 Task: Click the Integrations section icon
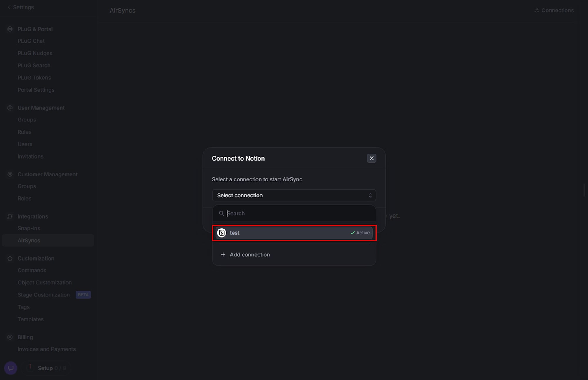pos(10,216)
